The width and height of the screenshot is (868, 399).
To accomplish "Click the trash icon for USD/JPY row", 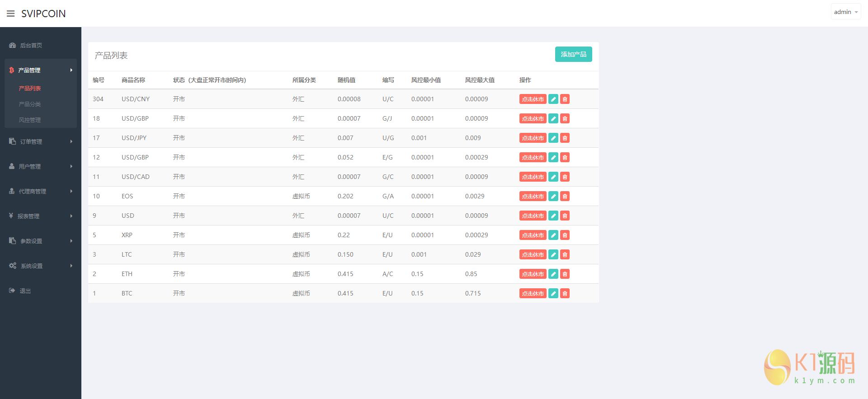I will coord(565,138).
